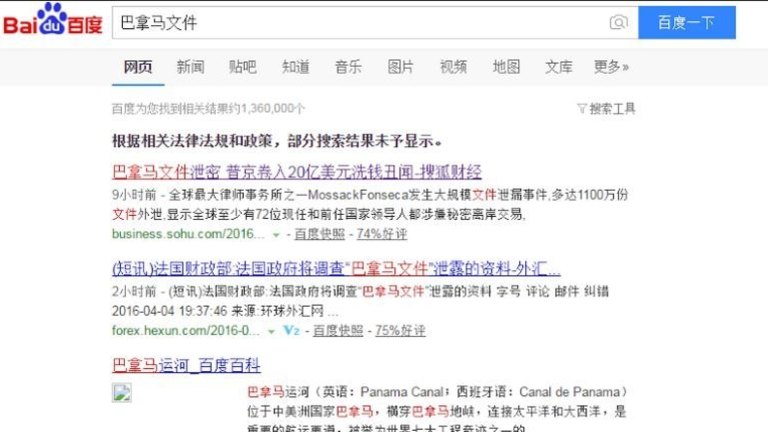Go to the 知道 tab
Screen dimensions: 768x432
click(x=296, y=67)
